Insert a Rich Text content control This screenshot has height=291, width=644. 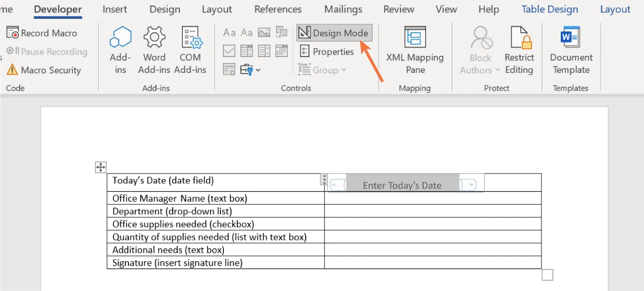coord(229,32)
